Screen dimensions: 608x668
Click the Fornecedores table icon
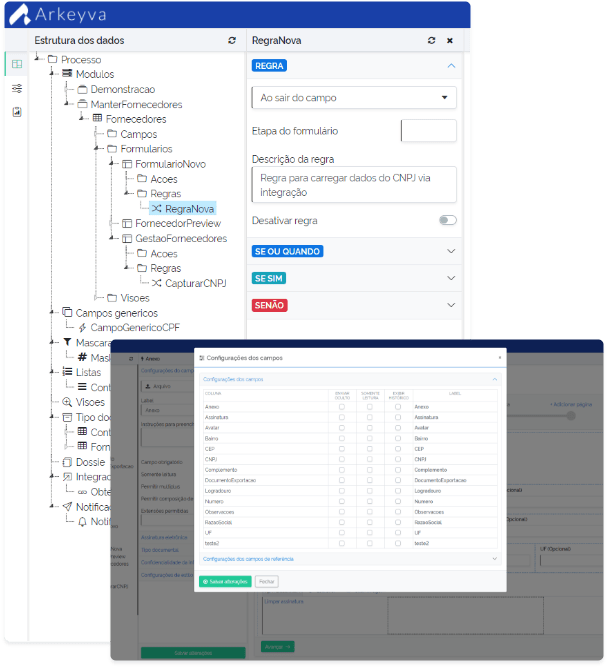pos(97,118)
